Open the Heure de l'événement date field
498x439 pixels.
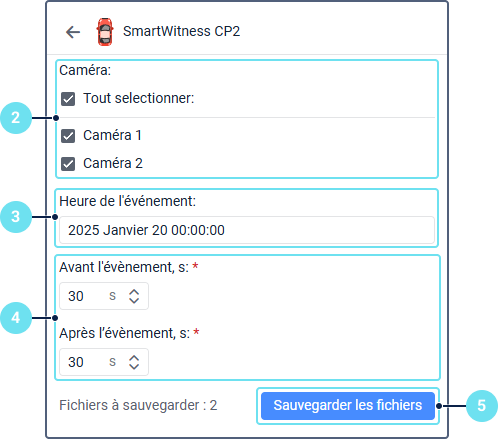[247, 230]
